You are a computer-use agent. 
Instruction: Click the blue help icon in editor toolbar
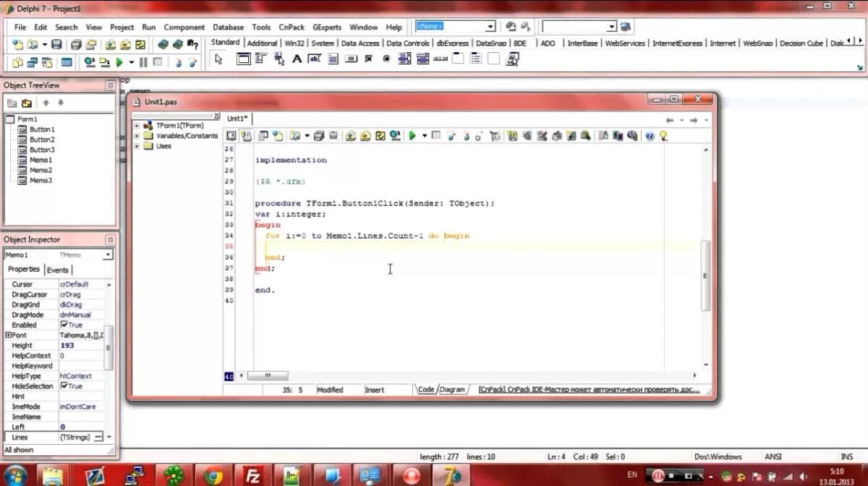tap(650, 135)
